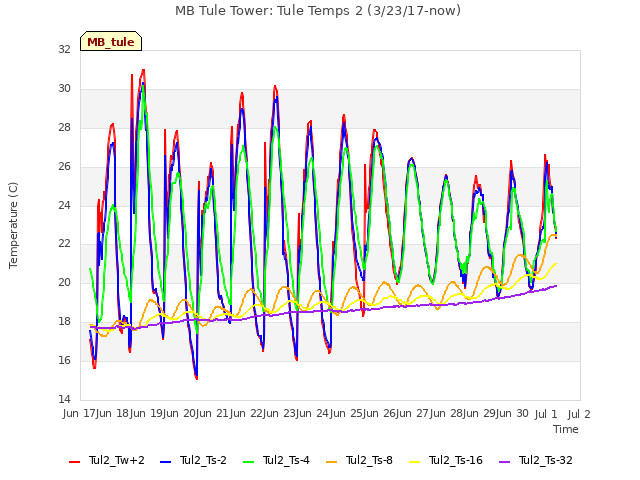Select the green Tul2_Ts-4 legend swatch
640x480 pixels.
click(x=249, y=461)
